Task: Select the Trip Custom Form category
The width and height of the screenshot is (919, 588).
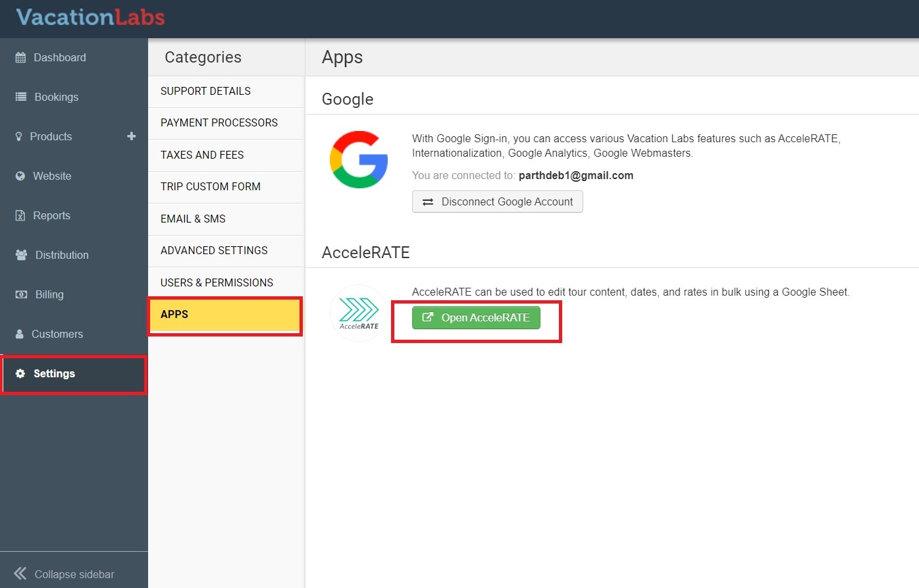Action: (211, 187)
